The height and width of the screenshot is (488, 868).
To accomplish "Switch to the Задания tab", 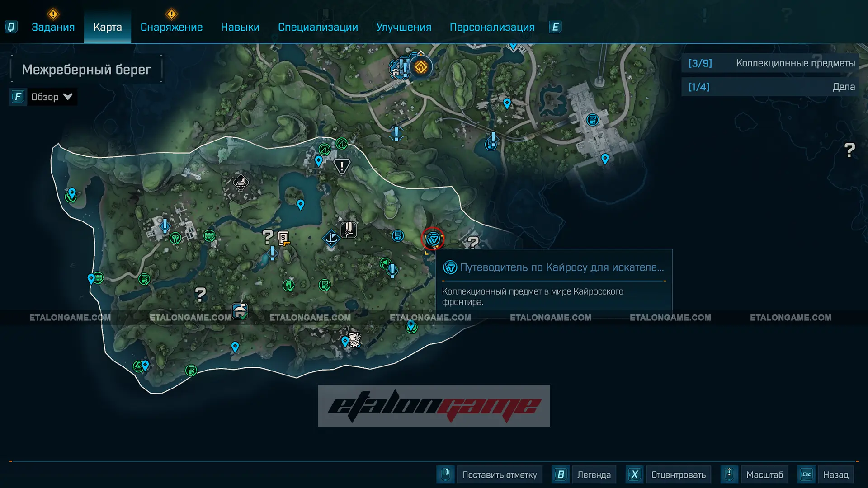I will tap(53, 27).
